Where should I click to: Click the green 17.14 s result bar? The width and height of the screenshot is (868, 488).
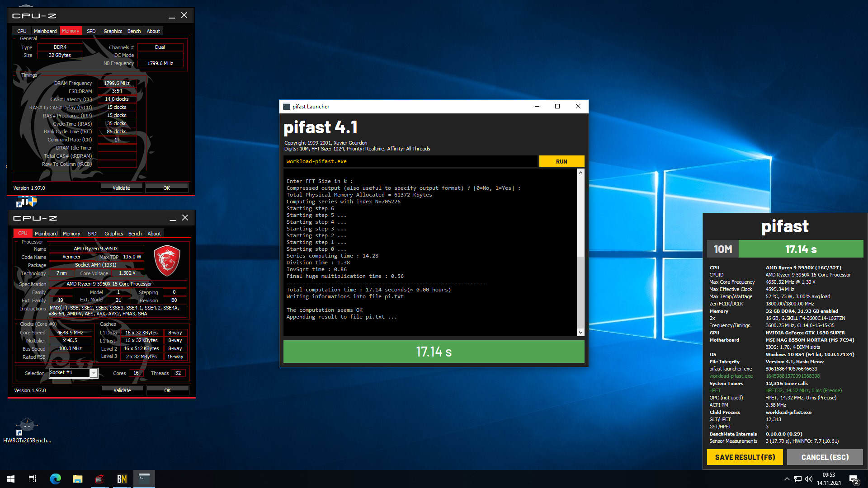click(x=434, y=352)
